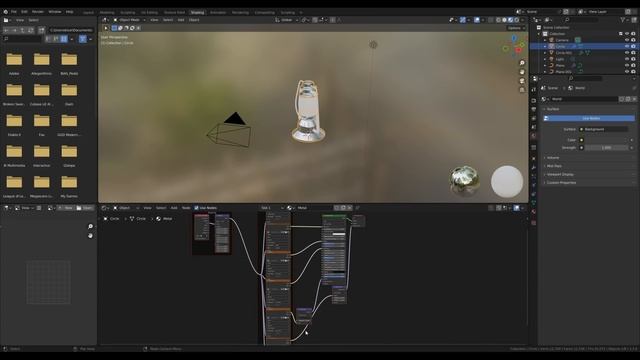Choose the Select Box mode icon

(x=114, y=28)
